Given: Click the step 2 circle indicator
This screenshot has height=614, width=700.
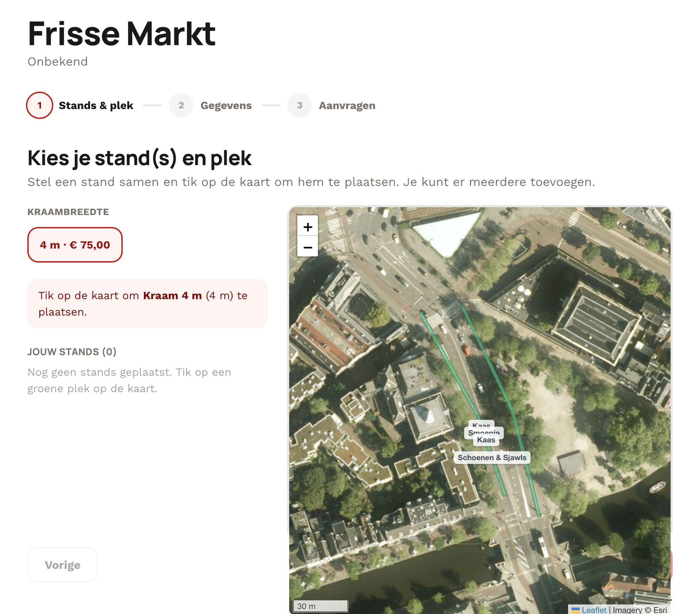Looking at the screenshot, I should click(181, 105).
